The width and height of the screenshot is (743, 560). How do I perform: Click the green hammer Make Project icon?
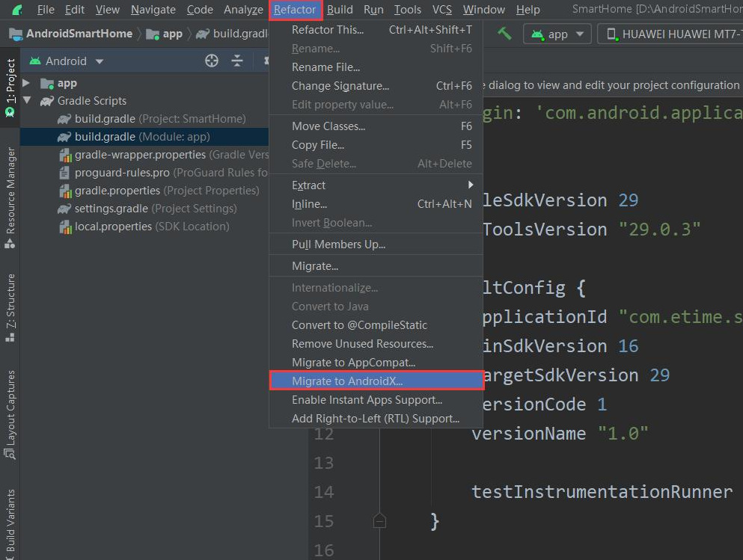504,34
